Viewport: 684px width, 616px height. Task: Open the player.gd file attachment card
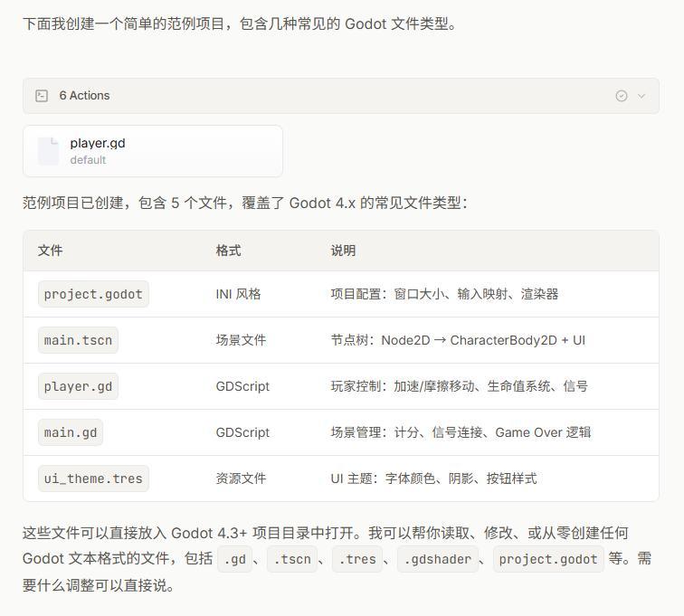(x=153, y=151)
